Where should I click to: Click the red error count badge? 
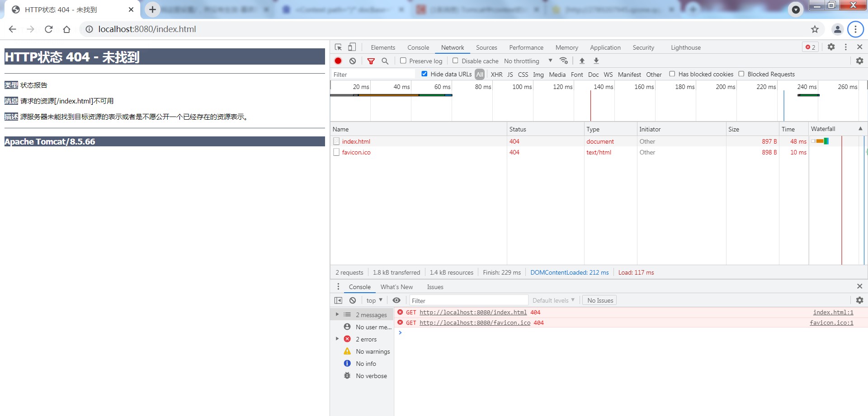811,47
